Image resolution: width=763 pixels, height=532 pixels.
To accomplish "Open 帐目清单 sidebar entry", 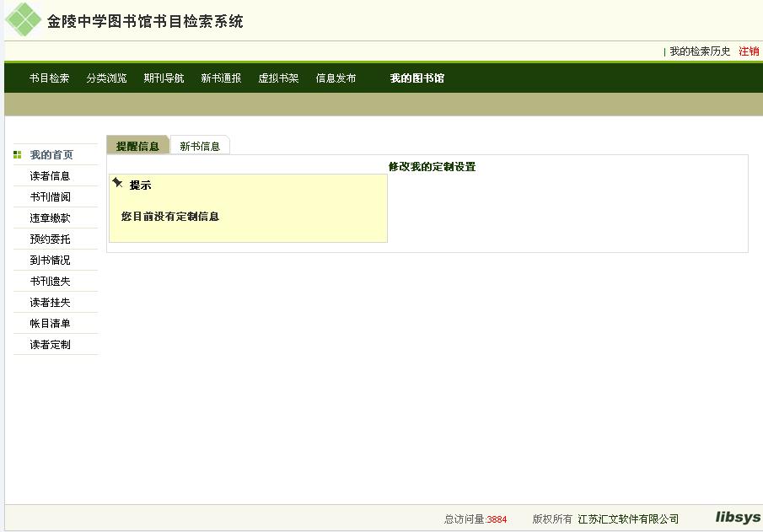I will point(50,323).
